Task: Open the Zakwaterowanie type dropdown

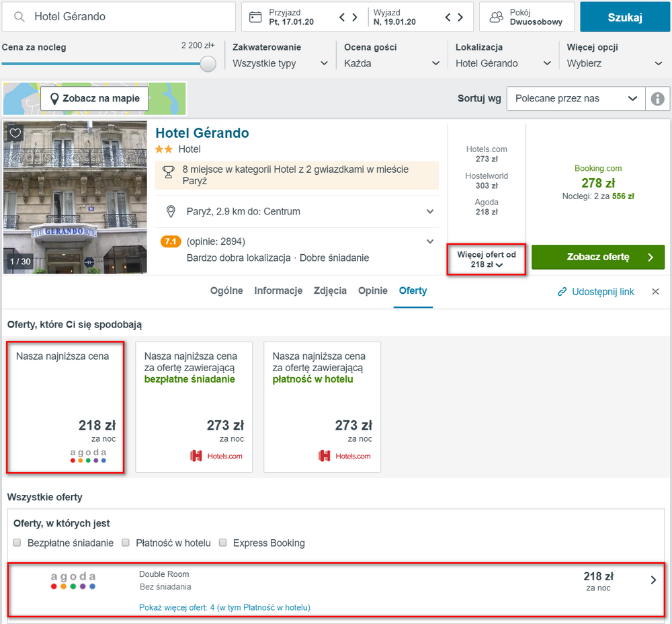Action: coord(280,63)
